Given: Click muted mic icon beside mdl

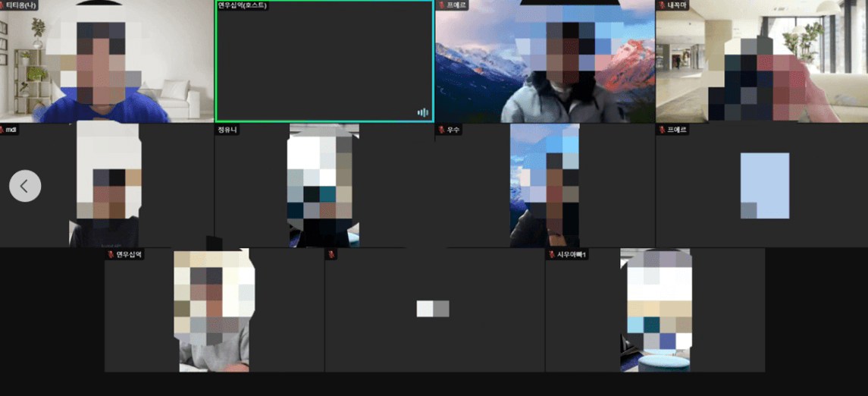Looking at the screenshot, I should [2, 130].
